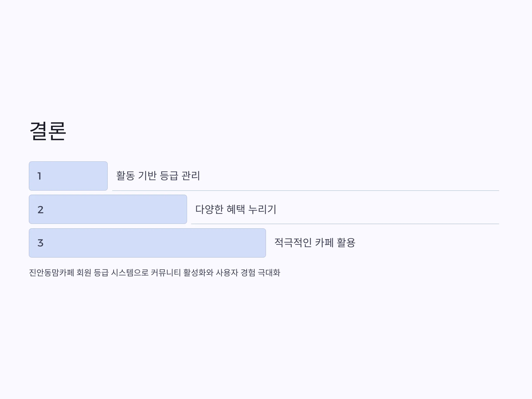Select the slide title 결론

point(48,131)
